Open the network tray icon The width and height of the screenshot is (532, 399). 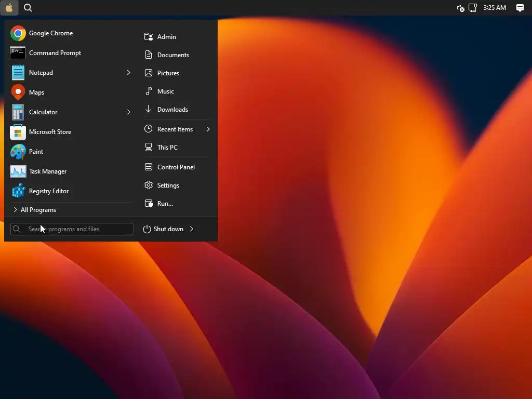pyautogui.click(x=473, y=7)
